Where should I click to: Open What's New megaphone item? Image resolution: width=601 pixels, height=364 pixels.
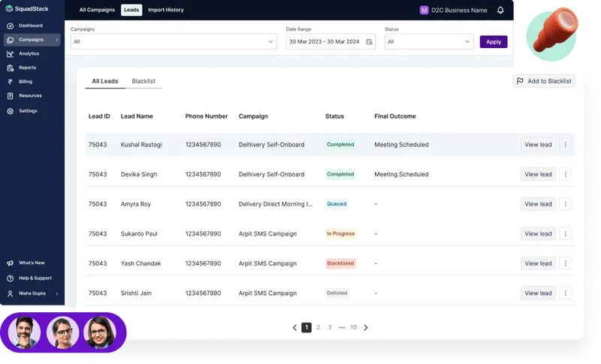tap(26, 263)
